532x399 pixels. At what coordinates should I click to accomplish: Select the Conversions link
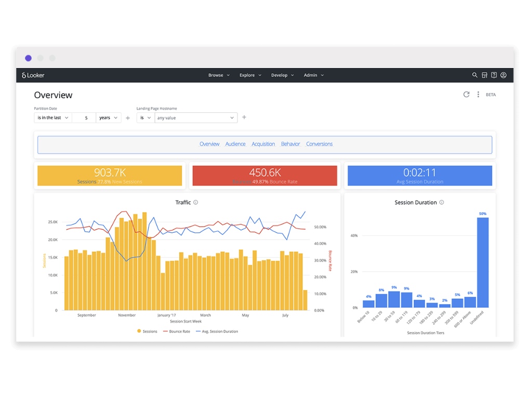(319, 144)
